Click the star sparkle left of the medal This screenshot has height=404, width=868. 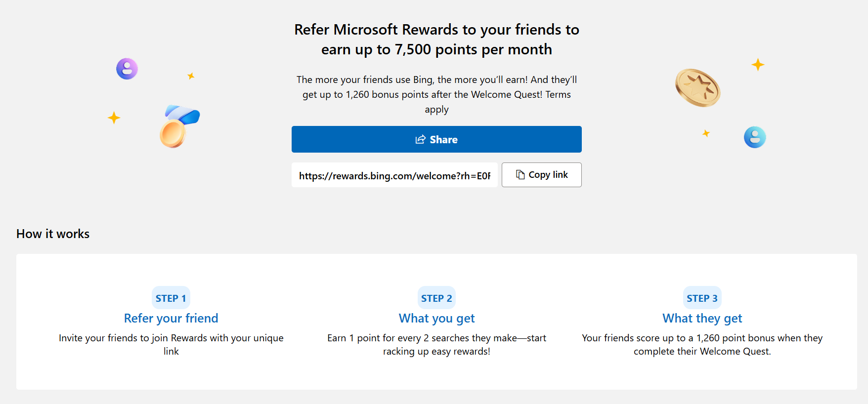114,118
